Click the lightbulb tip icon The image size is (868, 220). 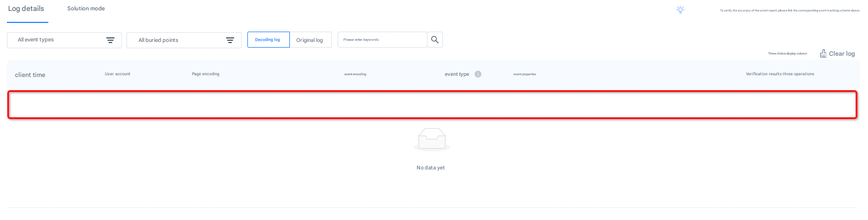680,10
